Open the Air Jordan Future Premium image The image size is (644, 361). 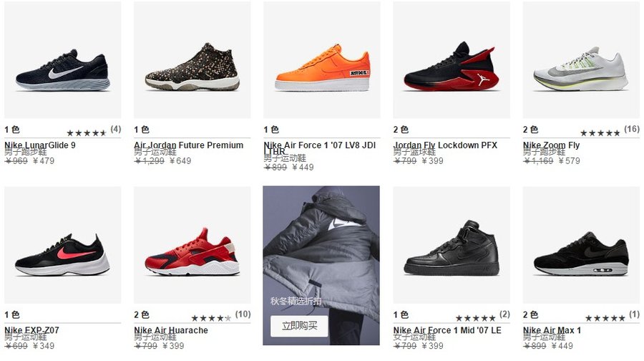(192, 60)
